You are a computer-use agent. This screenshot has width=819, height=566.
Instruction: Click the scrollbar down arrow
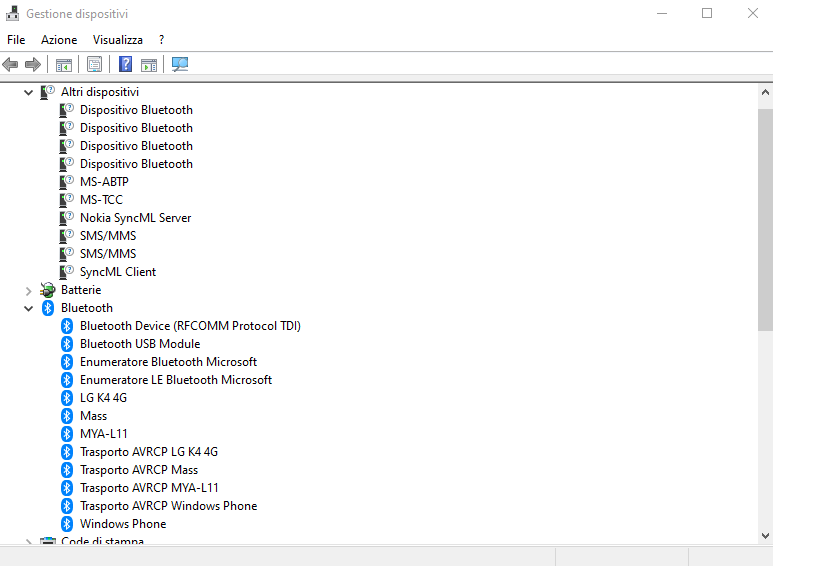[x=765, y=536]
